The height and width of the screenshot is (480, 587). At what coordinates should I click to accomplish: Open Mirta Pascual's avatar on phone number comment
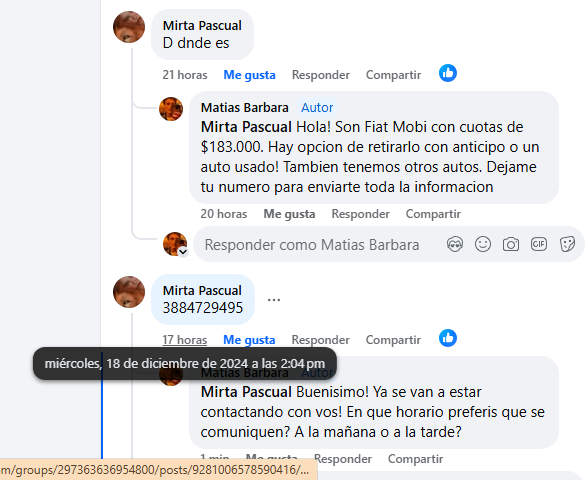tap(129, 292)
